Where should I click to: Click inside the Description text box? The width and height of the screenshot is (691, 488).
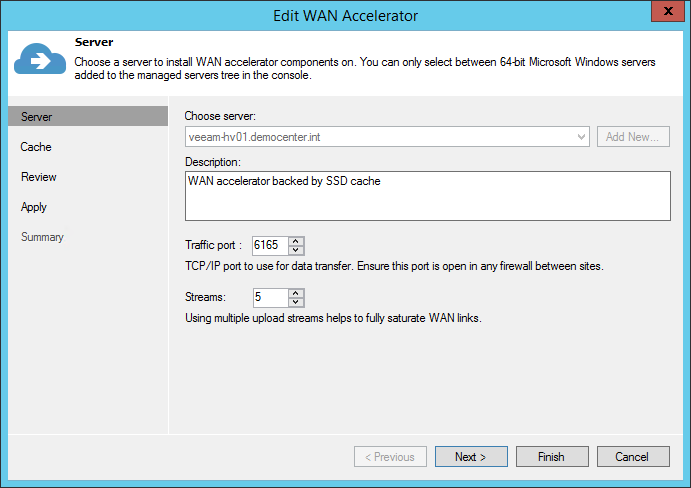click(427, 195)
